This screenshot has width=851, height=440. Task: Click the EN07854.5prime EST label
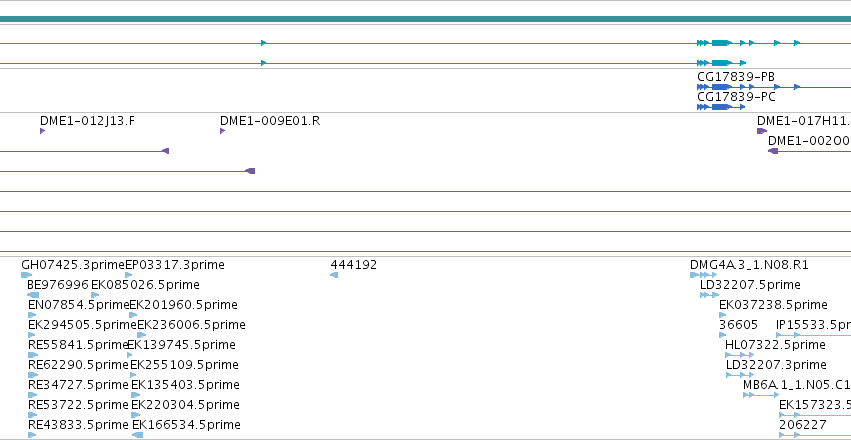79,305
